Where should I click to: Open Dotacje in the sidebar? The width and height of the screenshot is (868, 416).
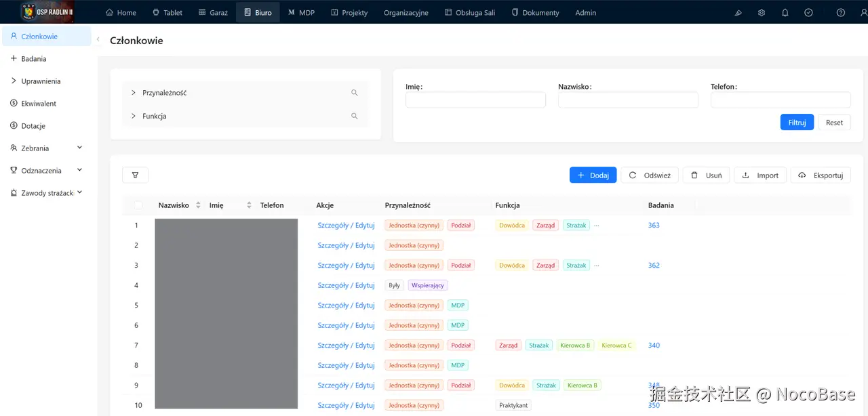(x=47, y=126)
